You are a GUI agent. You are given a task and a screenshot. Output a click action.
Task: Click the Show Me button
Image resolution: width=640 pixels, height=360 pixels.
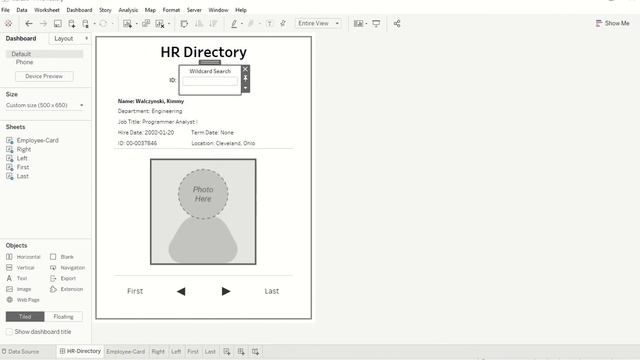tap(612, 23)
